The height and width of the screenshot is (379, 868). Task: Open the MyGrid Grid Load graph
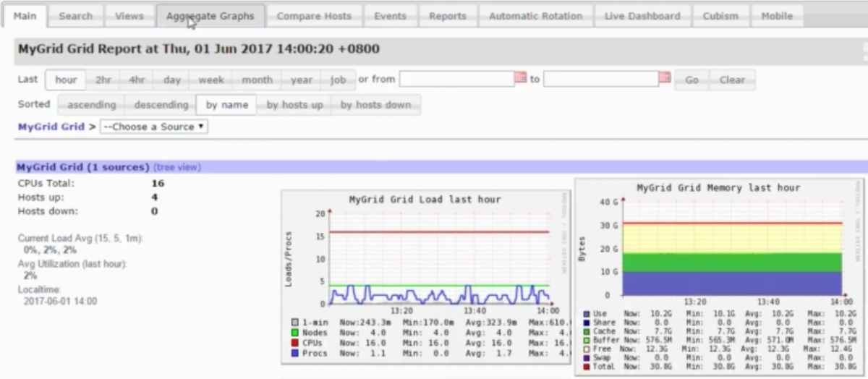[x=425, y=275]
